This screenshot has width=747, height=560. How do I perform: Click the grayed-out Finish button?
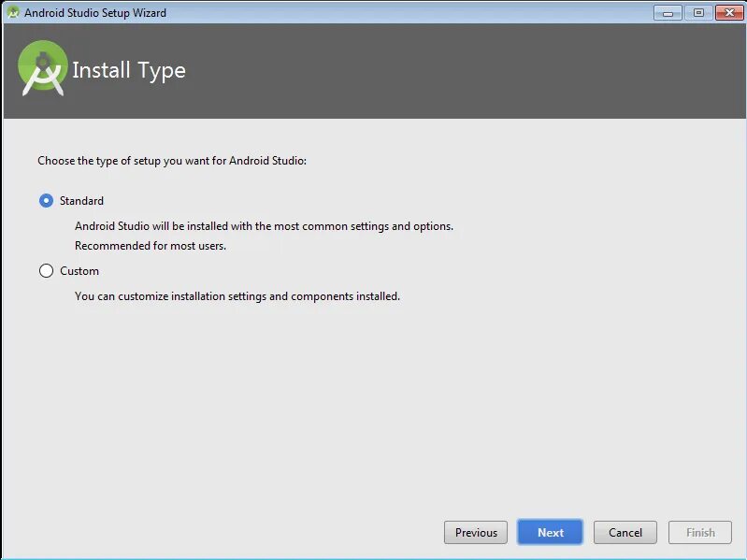(x=700, y=532)
